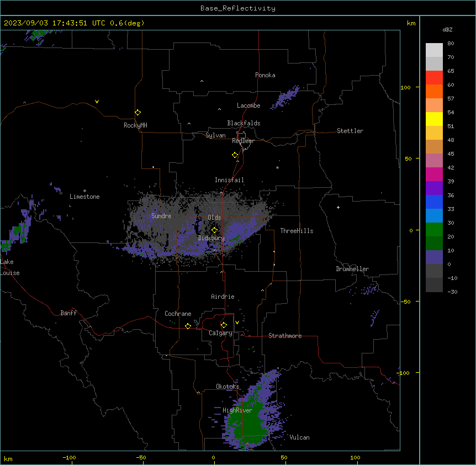Select the Didsbury label

211,238
